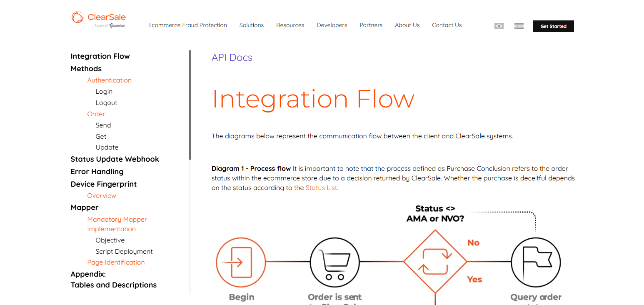The height and width of the screenshot is (305, 644).
Task: Jump to Methods section in sidebar
Action: tap(86, 69)
